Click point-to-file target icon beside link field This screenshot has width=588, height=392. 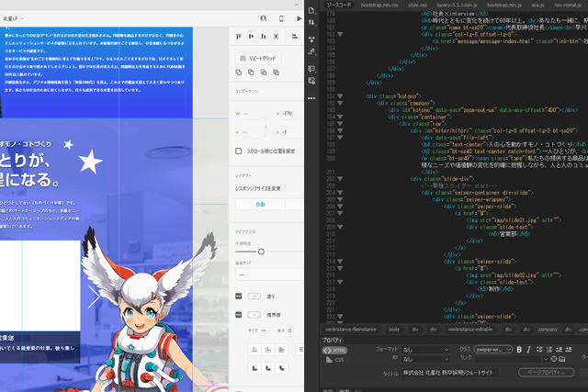click(x=554, y=359)
